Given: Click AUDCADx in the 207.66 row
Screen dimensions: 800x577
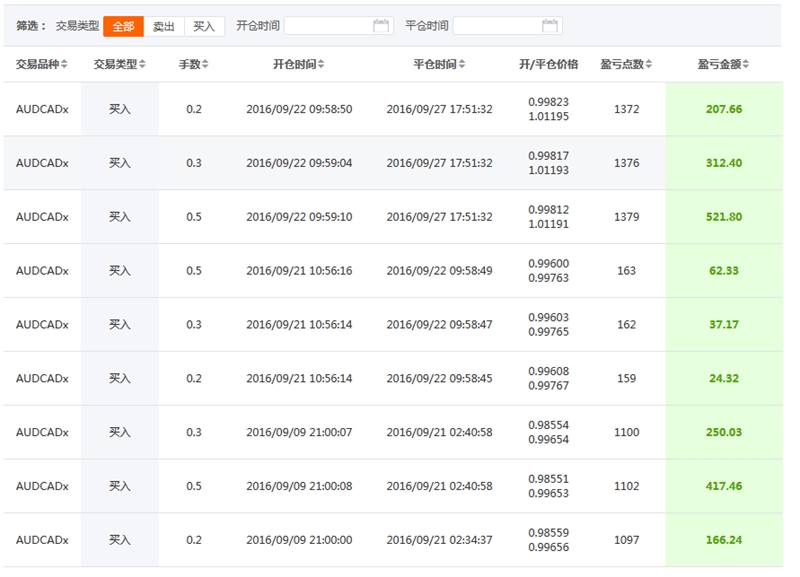Looking at the screenshot, I should point(42,109).
